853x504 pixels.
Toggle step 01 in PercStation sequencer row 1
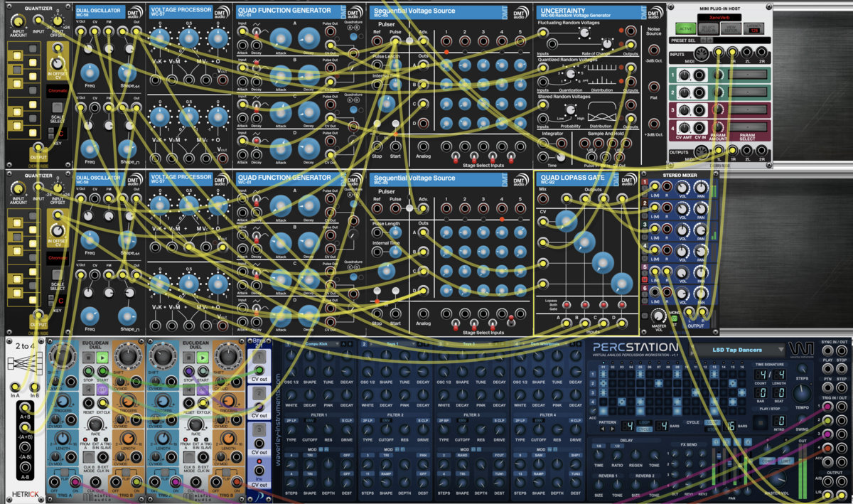pyautogui.click(x=603, y=374)
